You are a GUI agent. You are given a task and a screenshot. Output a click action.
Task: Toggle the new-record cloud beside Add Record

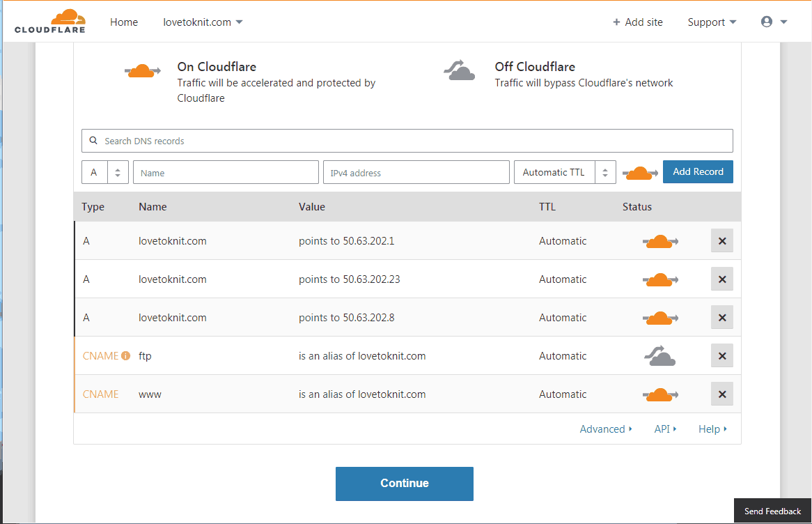tap(640, 173)
